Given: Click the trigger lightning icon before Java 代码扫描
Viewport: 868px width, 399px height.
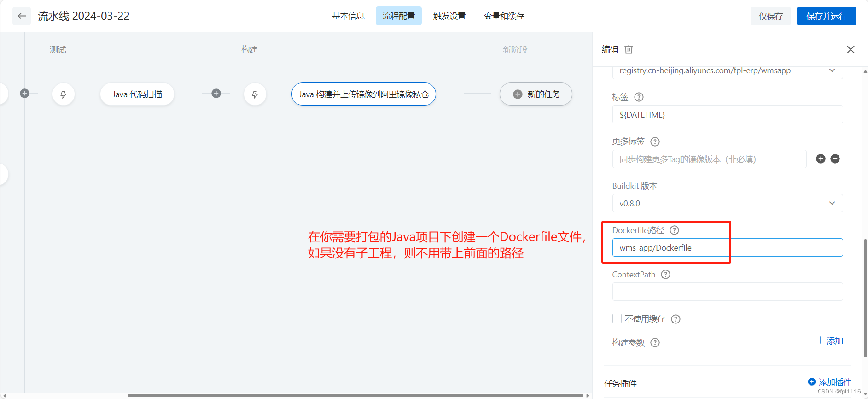Looking at the screenshot, I should pyautogui.click(x=64, y=94).
